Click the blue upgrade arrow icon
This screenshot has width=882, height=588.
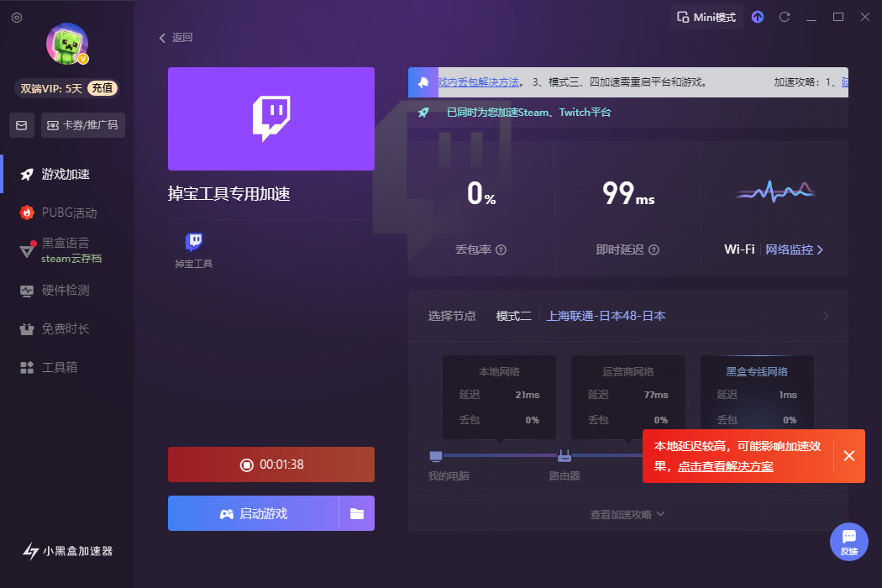758,17
